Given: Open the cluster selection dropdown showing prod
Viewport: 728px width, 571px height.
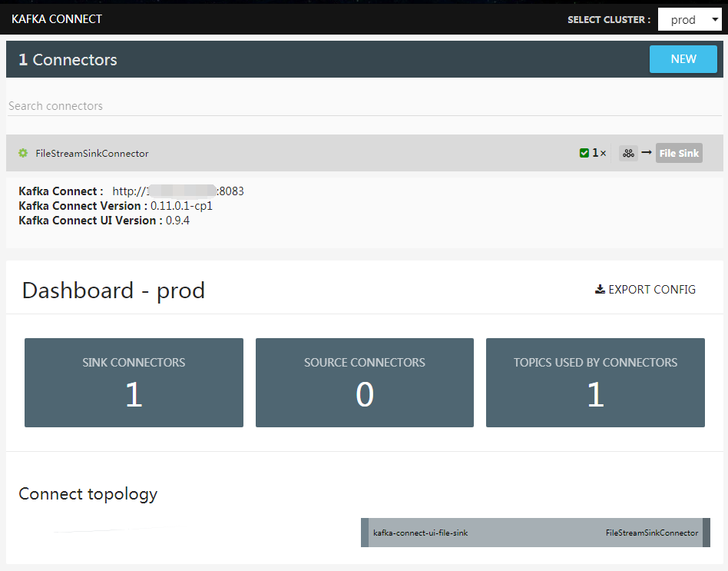Looking at the screenshot, I should pyautogui.click(x=689, y=18).
